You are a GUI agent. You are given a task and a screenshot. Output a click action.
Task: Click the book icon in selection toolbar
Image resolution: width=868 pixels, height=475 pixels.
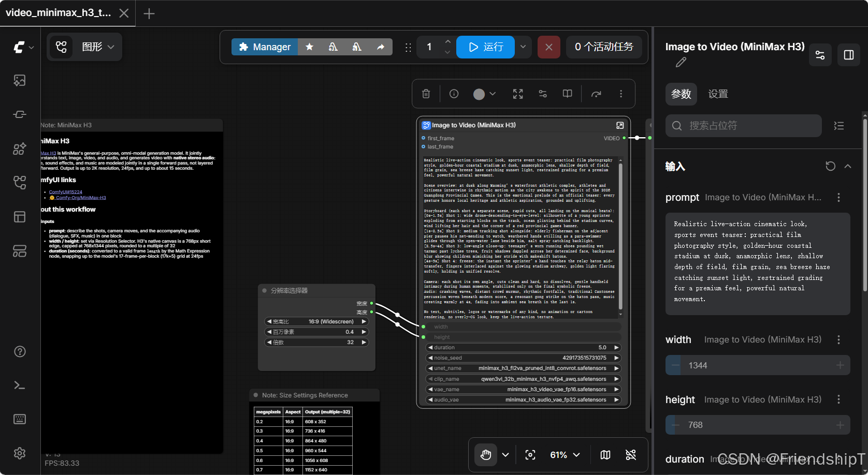[x=568, y=94]
